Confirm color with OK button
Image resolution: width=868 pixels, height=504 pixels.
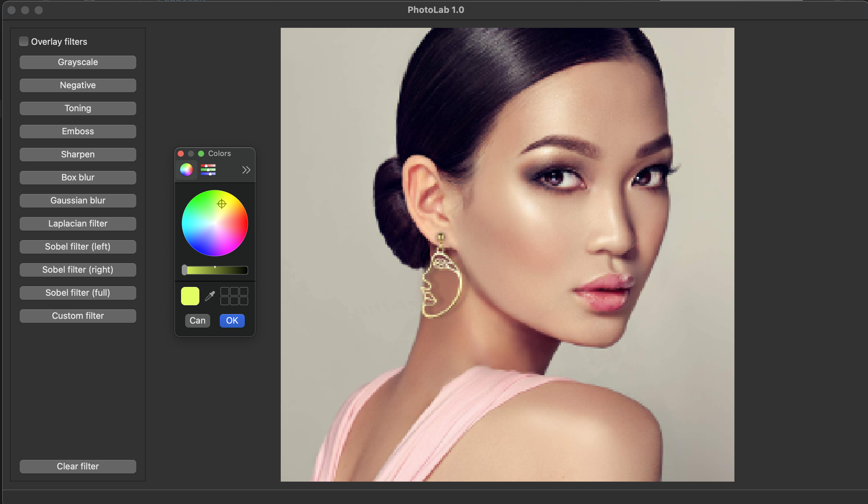232,321
